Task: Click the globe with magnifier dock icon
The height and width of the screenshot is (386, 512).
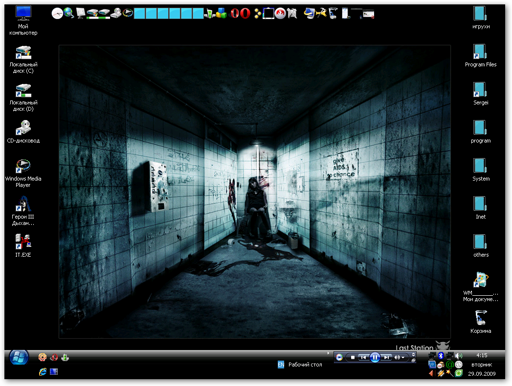Action: pyautogui.click(x=69, y=13)
